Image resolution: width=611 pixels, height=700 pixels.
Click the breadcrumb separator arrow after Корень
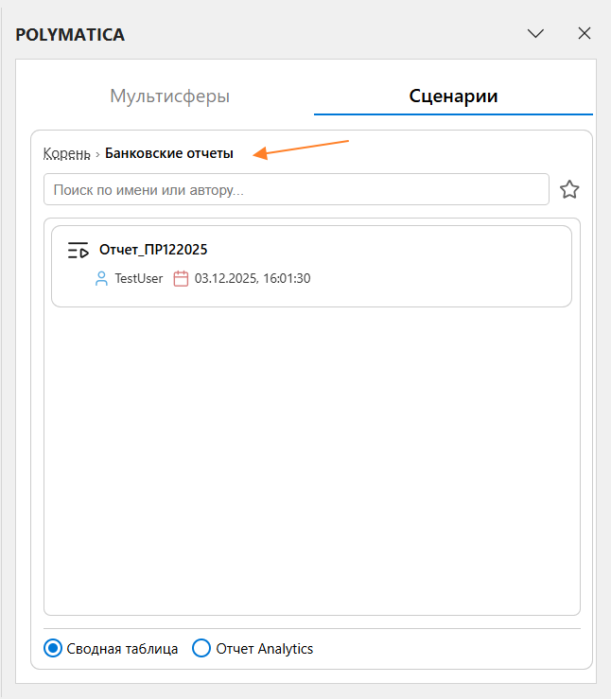pyautogui.click(x=97, y=154)
